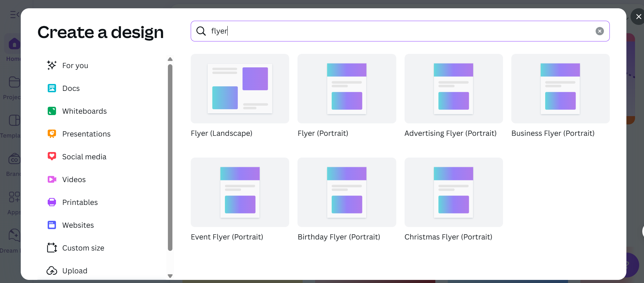The width and height of the screenshot is (644, 283).
Task: Select the Flyer (Landscape) thumbnail
Action: [x=240, y=88]
